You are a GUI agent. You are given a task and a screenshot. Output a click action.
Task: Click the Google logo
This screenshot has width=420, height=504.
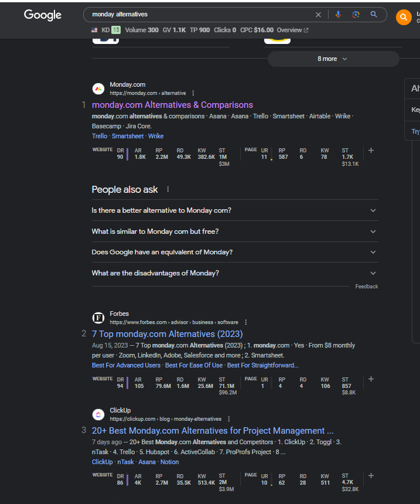point(43,15)
